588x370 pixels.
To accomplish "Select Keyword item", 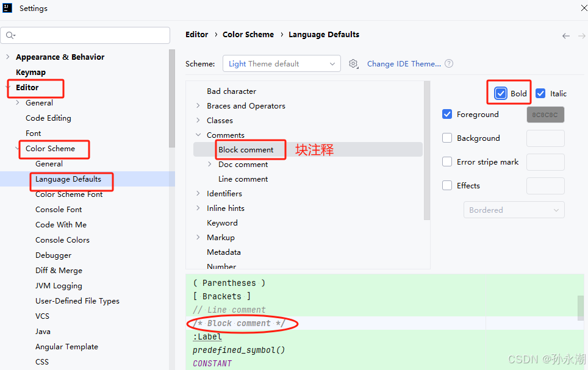I will 222,222.
